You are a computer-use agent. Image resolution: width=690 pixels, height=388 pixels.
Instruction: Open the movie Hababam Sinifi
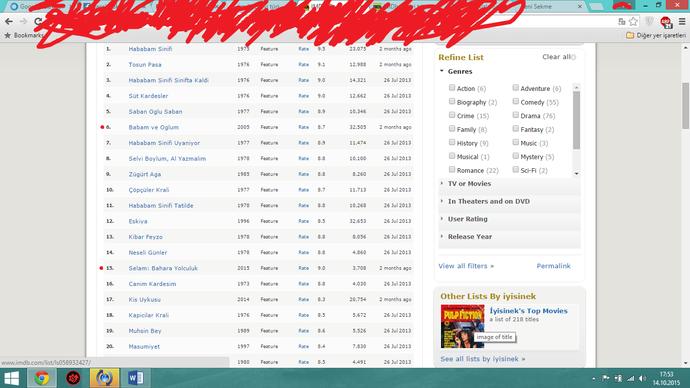tap(150, 49)
